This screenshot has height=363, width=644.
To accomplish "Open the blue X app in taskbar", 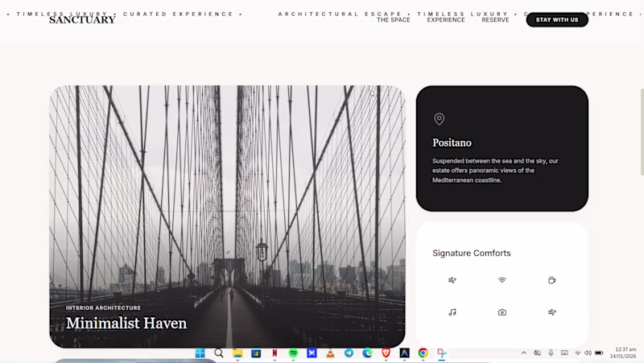I will pyautogui.click(x=312, y=353).
